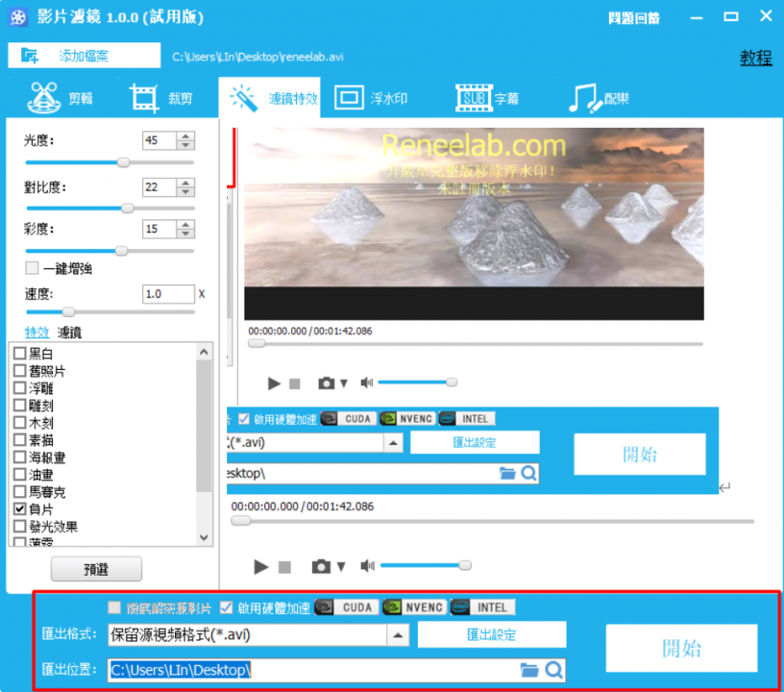The image size is (784, 692).
Task: Open the 浮水印 watermark tab
Action: [x=371, y=98]
